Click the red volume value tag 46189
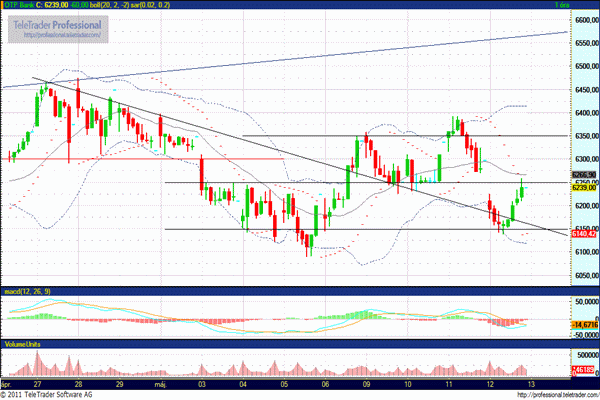The width and height of the screenshot is (600, 400). click(557, 370)
